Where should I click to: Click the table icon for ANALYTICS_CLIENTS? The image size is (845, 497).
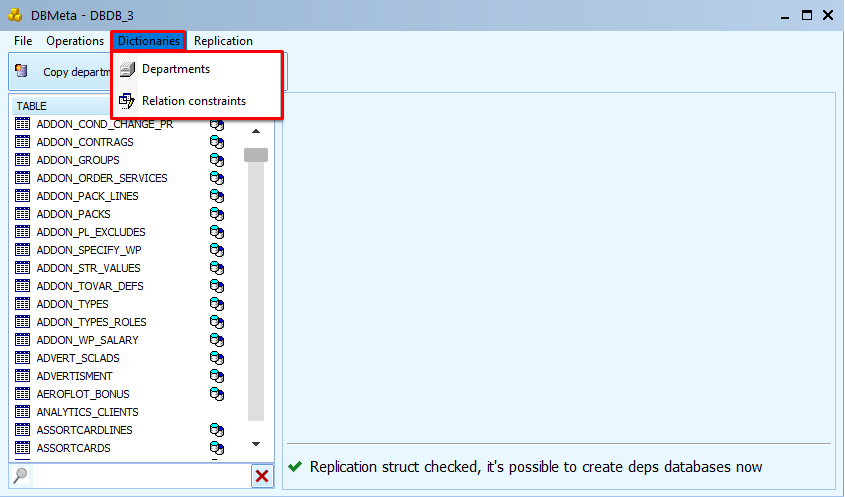23,412
